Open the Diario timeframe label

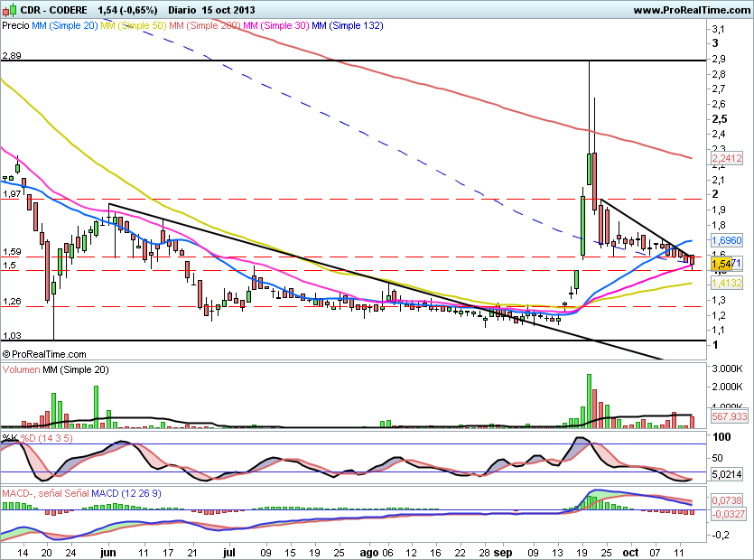(x=185, y=10)
